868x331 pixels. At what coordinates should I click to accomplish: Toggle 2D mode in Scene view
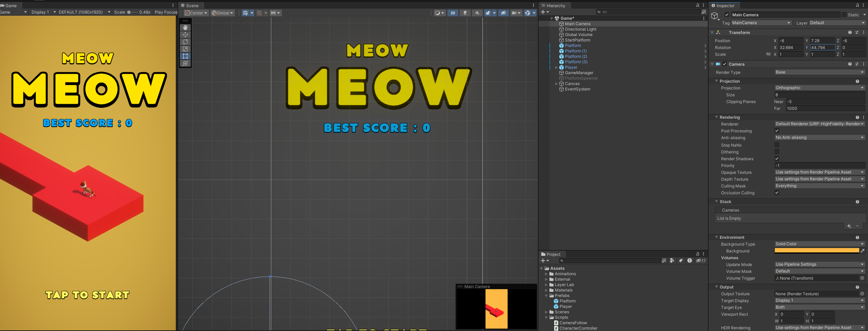[453, 13]
